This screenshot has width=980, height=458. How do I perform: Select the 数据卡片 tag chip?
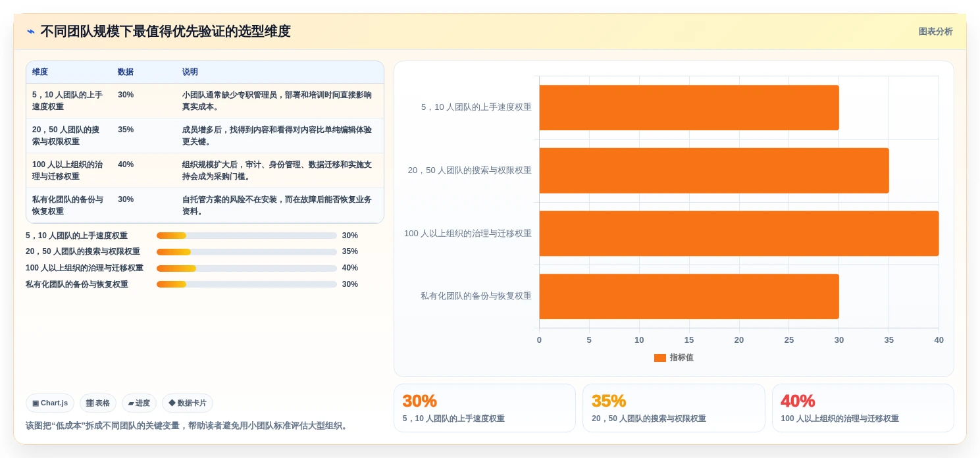tap(188, 403)
